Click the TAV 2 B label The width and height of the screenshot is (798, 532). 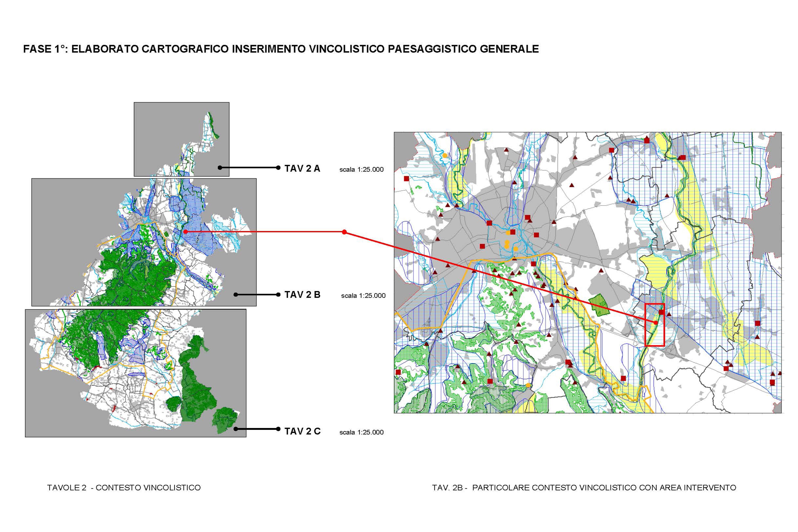302,294
